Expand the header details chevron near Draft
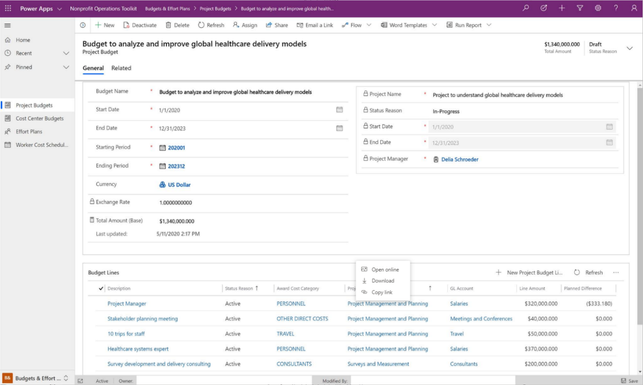 coord(629,48)
